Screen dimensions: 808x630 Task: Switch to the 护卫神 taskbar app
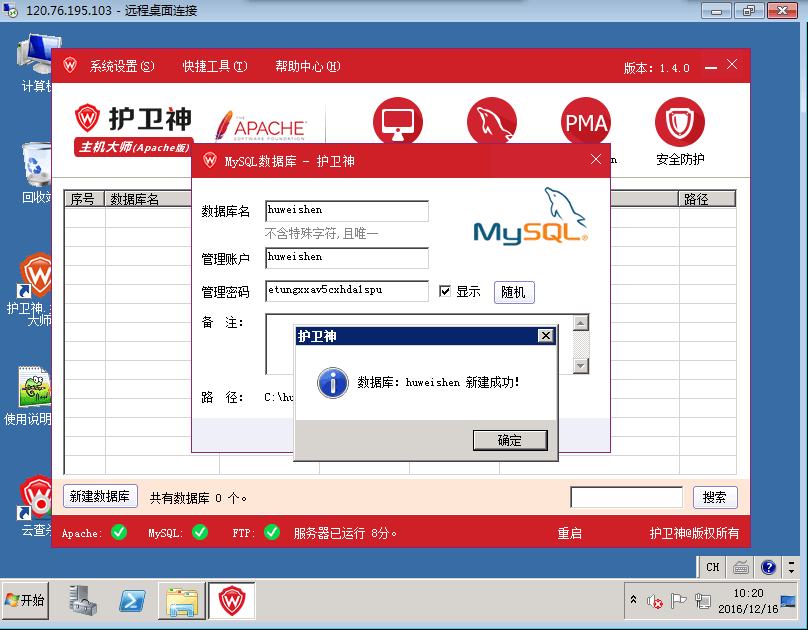tap(231, 601)
